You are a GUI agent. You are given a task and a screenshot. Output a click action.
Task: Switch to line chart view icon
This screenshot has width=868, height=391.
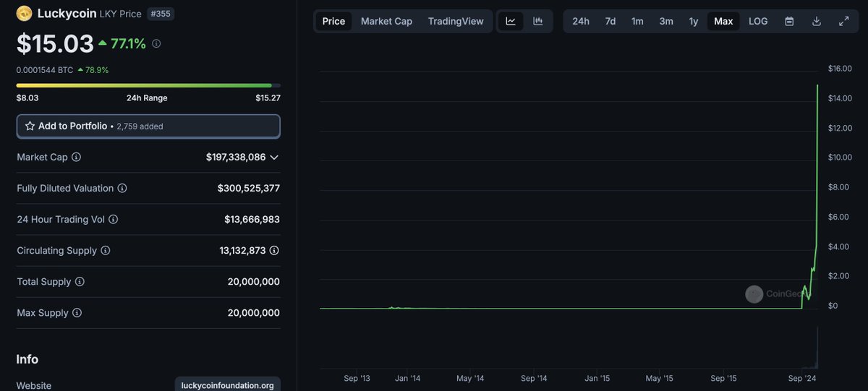pyautogui.click(x=511, y=21)
